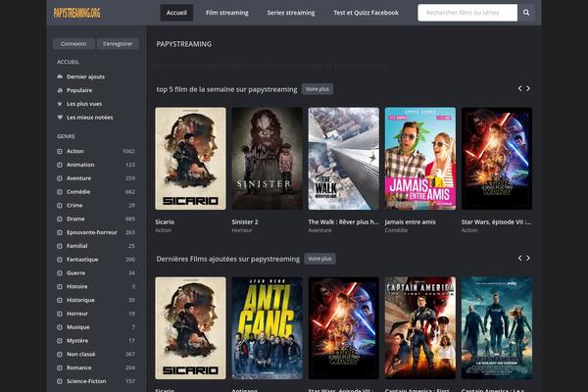Image resolution: width=588 pixels, height=392 pixels.
Task: Click the circle icon next to Animation genre
Action: (60, 165)
